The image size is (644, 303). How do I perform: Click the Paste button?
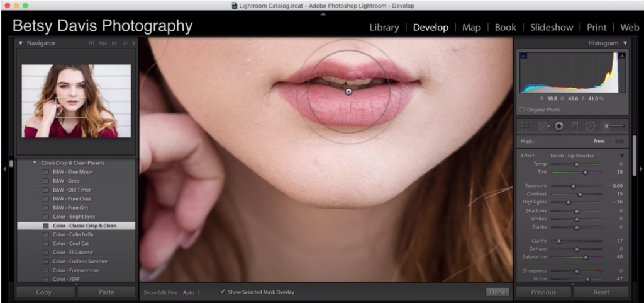[x=106, y=292]
